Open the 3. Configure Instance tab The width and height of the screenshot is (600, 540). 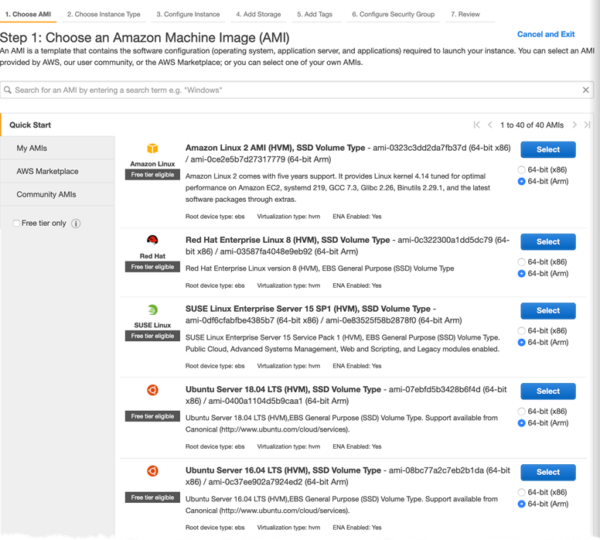click(x=188, y=14)
